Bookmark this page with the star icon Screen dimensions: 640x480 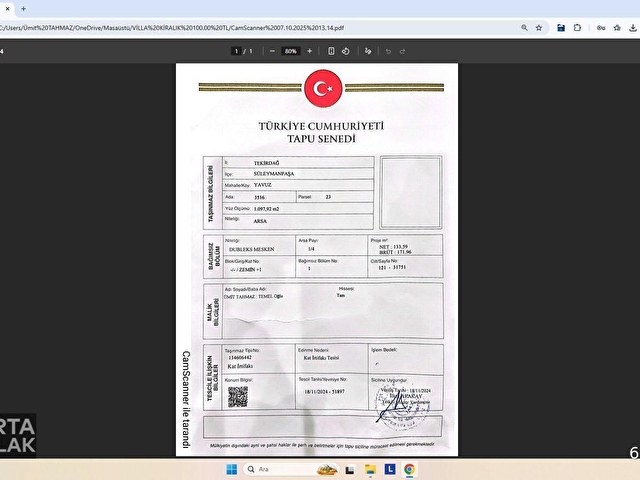(539, 28)
